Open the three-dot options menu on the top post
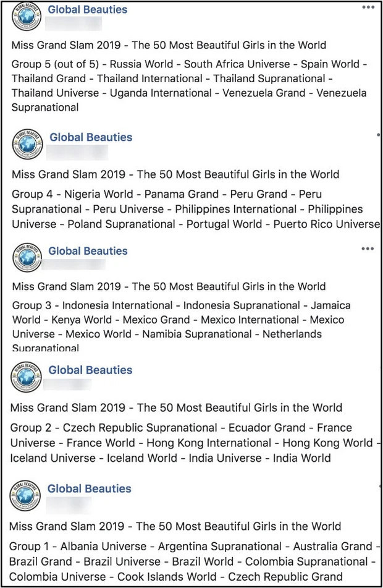383x588 pixels. tap(368, 6)
